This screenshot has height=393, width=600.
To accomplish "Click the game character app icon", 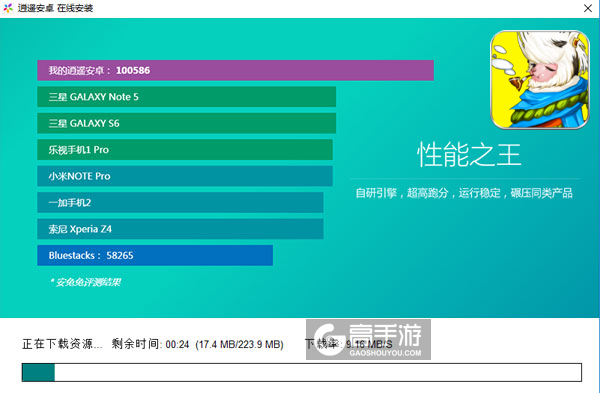I will click(x=540, y=80).
